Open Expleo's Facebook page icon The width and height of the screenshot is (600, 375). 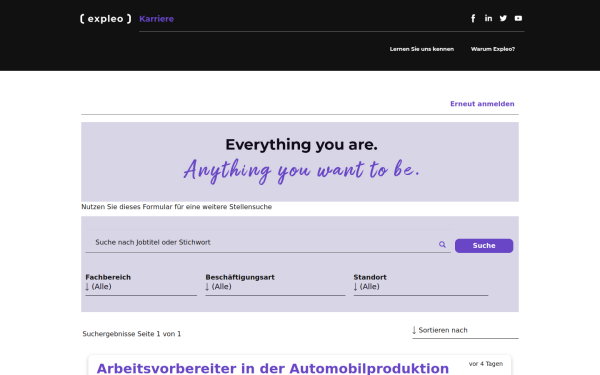[473, 18]
